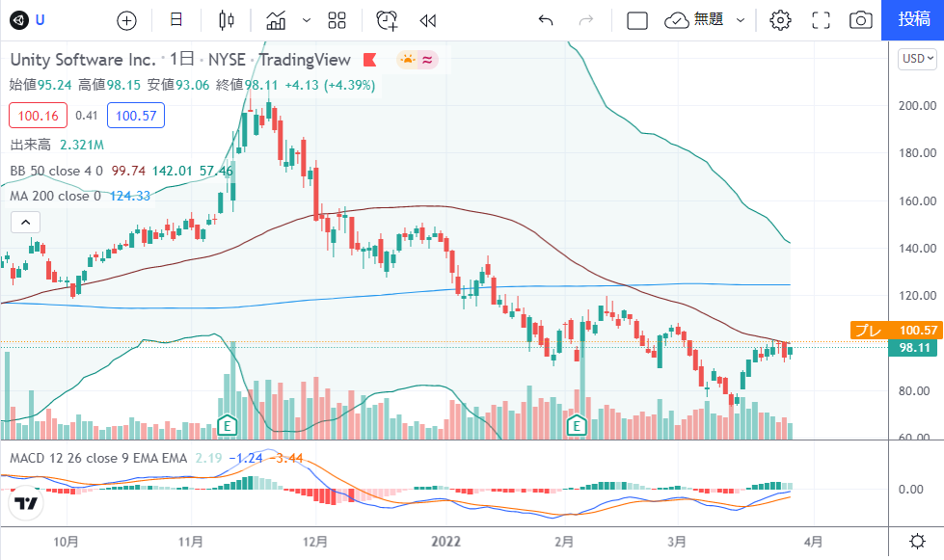This screenshot has width=944, height=560.
Task: Click the orange プレ 100.57 price label
Action: tap(896, 331)
